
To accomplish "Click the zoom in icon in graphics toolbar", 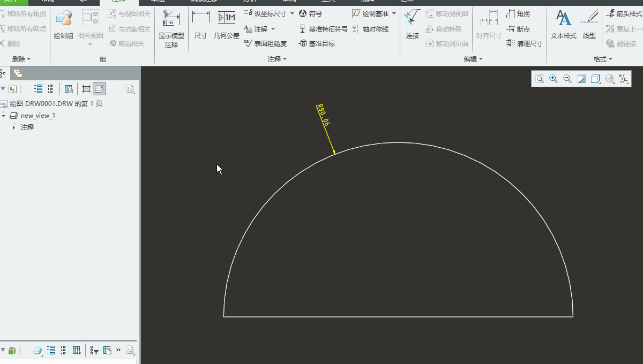I will click(554, 79).
